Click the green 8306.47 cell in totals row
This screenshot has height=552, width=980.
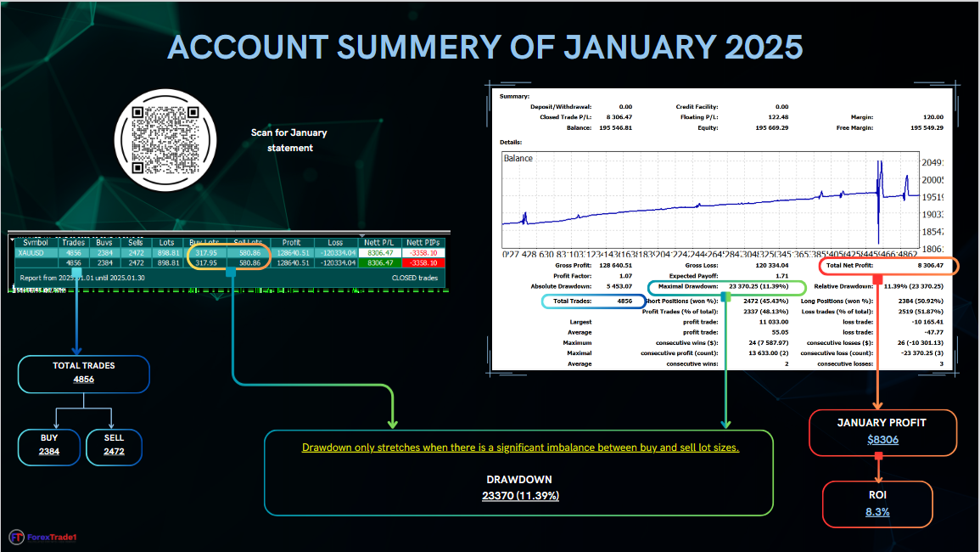pos(380,263)
